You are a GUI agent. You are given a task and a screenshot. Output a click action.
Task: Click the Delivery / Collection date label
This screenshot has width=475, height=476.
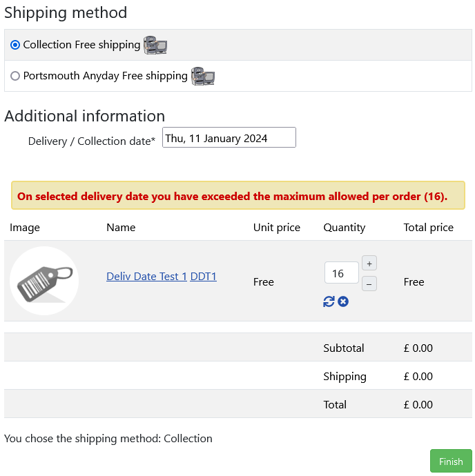pos(91,141)
